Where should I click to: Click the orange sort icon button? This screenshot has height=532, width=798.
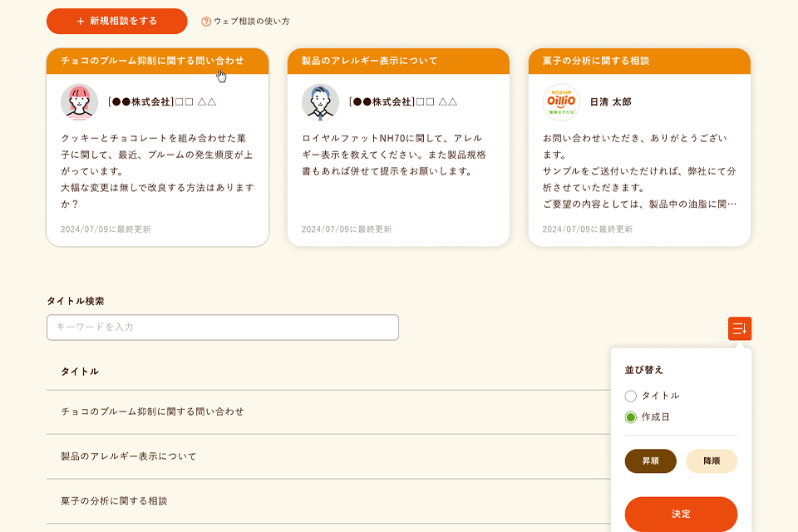pyautogui.click(x=739, y=328)
